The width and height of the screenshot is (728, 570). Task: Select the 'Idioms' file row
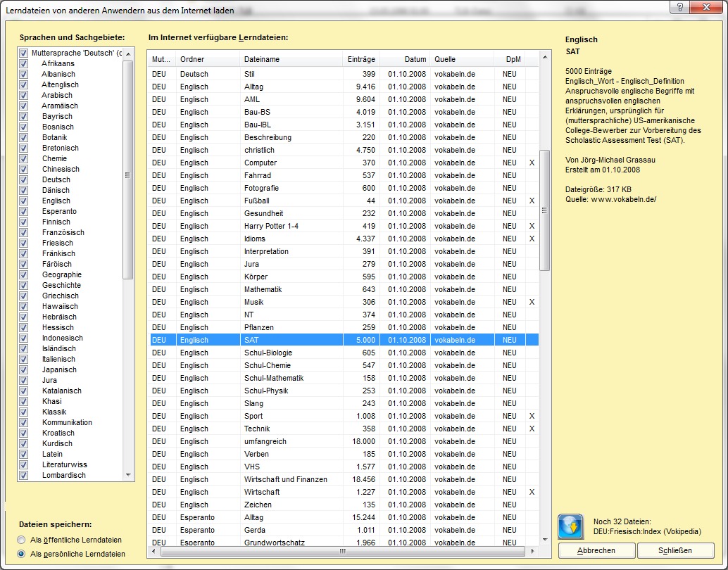[344, 239]
